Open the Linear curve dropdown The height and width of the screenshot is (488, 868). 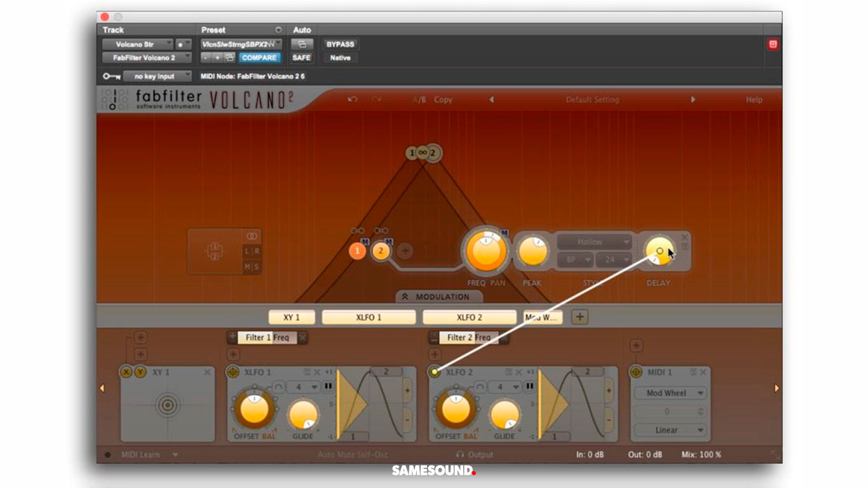[x=670, y=430]
